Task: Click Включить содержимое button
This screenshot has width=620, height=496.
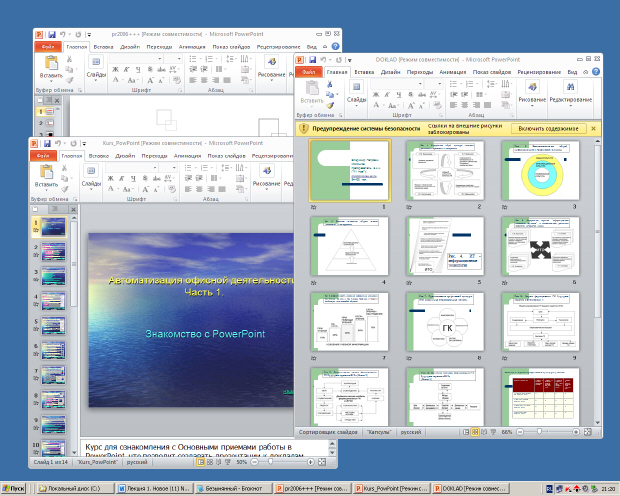Action: pos(547,128)
